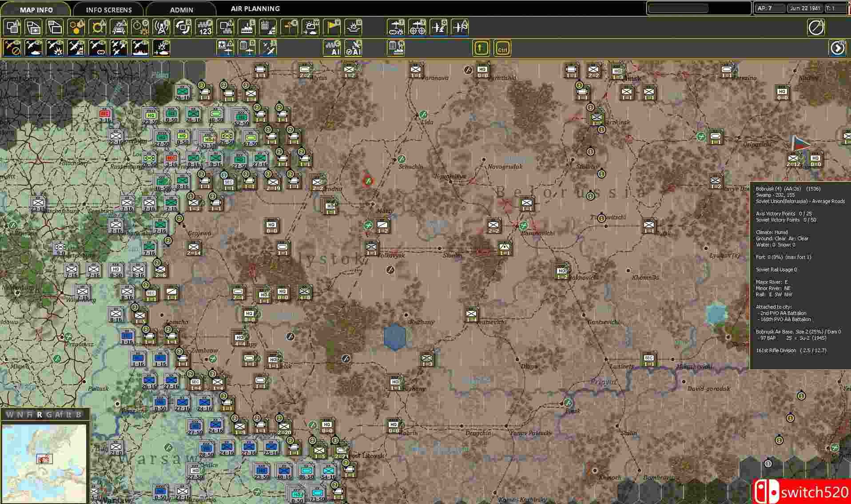Select the W minimap mode letter
Viewport: 851px width, 504px height.
[x=9, y=415]
